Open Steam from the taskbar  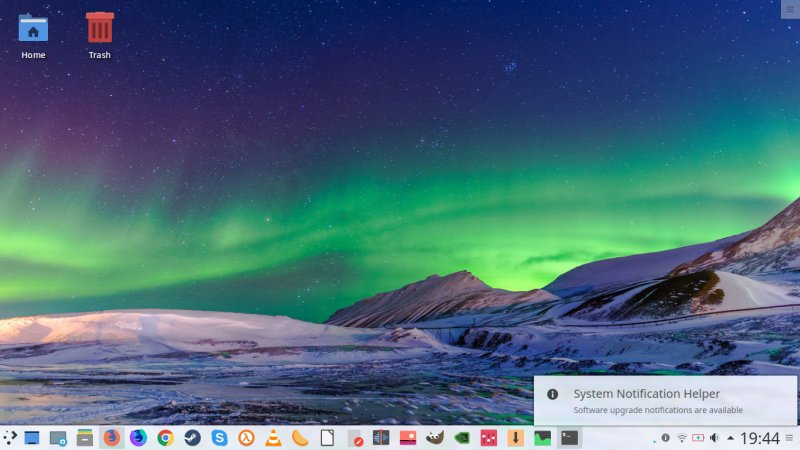coord(192,438)
